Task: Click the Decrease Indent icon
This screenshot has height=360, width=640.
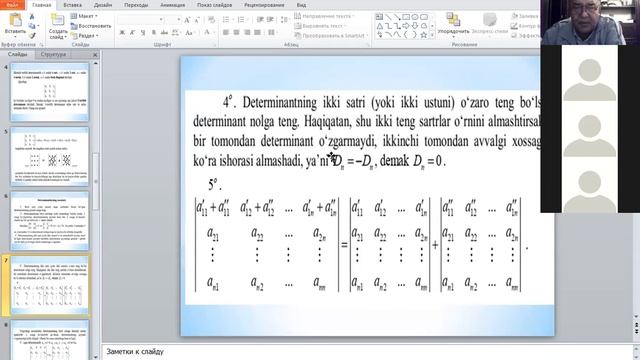Action: click(x=260, y=20)
